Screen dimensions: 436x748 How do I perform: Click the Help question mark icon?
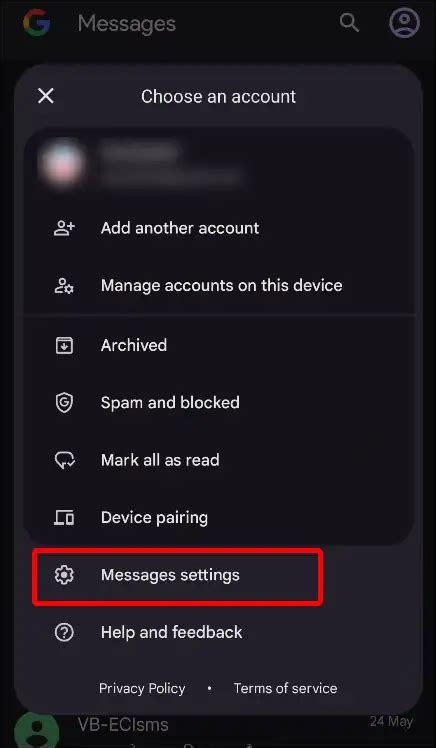pyautogui.click(x=64, y=633)
